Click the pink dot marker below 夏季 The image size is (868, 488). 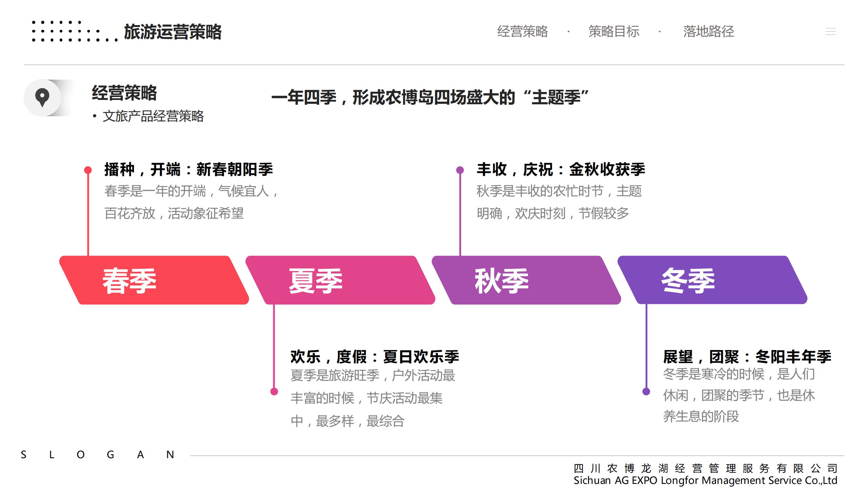click(x=274, y=392)
